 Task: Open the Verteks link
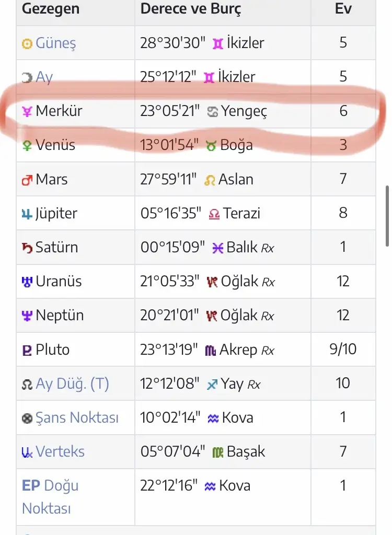point(60,452)
